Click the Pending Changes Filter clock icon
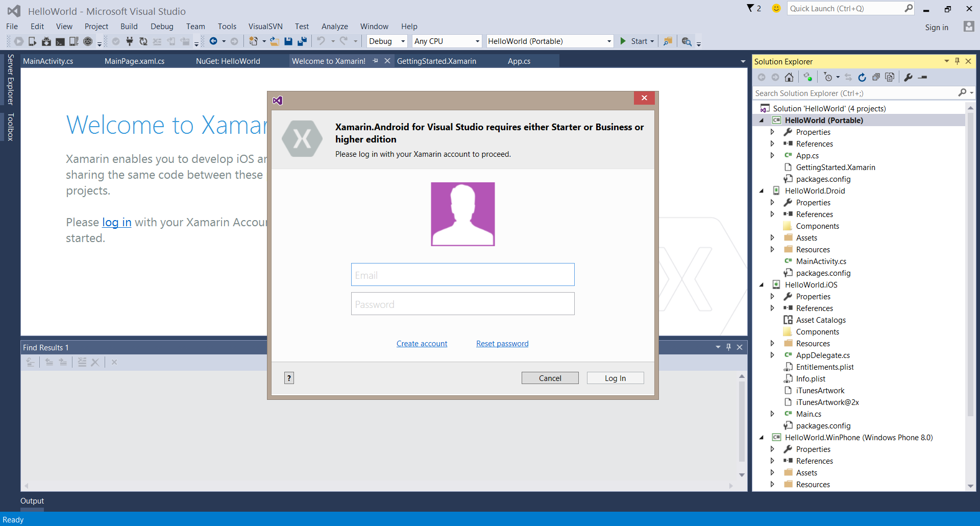 pyautogui.click(x=828, y=77)
